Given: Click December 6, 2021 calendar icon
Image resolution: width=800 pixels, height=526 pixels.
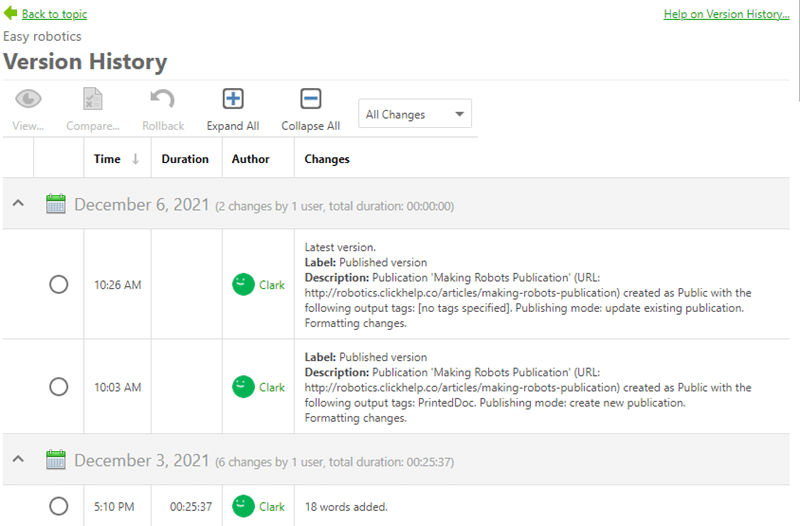Looking at the screenshot, I should pyautogui.click(x=56, y=204).
